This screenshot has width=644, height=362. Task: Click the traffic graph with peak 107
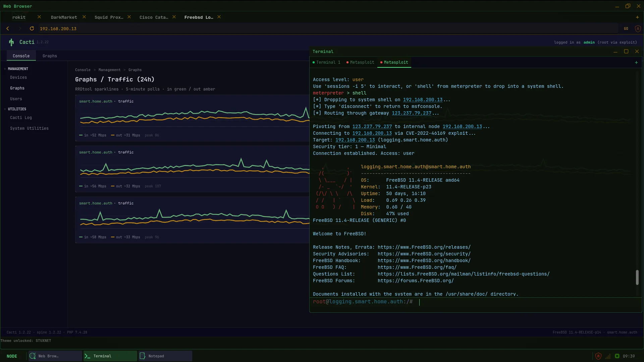pos(192,169)
